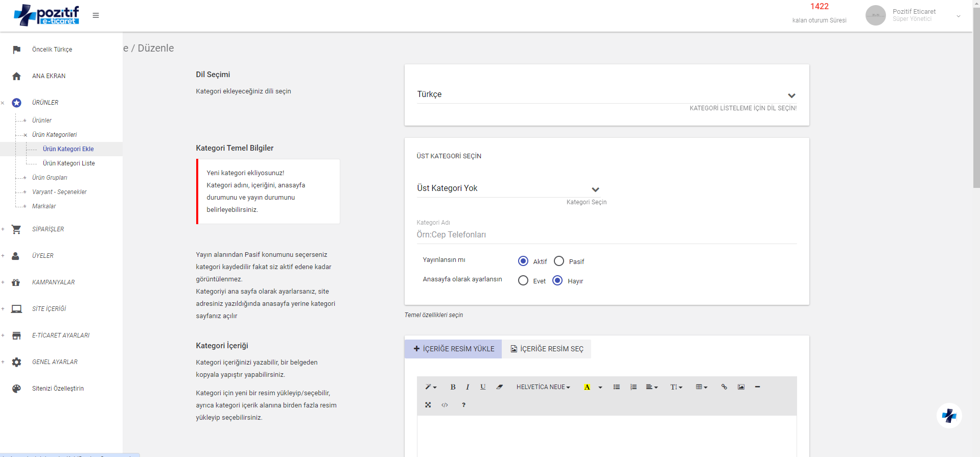Open the Helvetica Neue font dropdown

pyautogui.click(x=543, y=387)
